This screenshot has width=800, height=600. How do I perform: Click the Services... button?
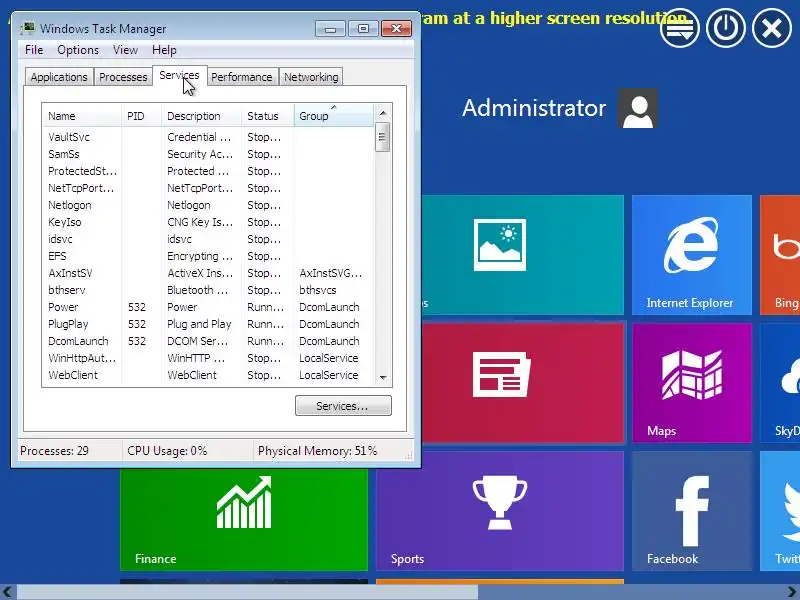[343, 406]
